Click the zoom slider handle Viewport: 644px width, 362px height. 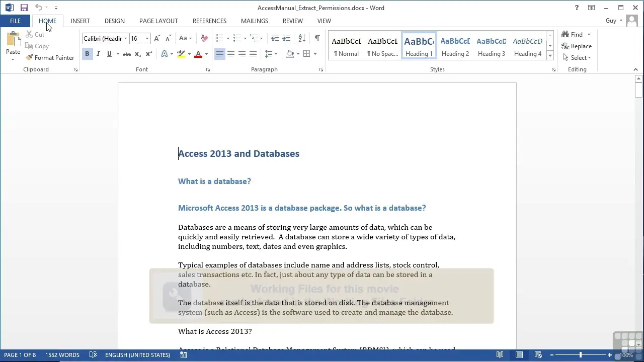[580, 355]
